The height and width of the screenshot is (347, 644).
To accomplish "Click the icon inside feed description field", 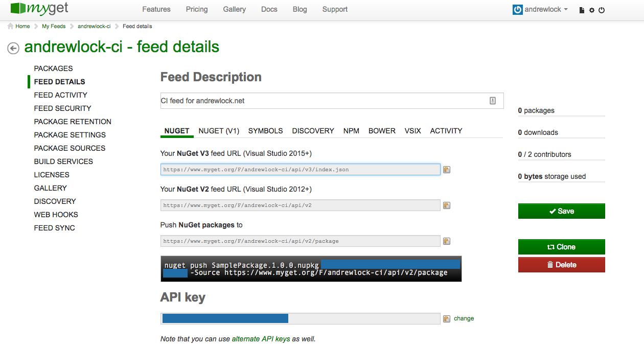I will click(493, 101).
